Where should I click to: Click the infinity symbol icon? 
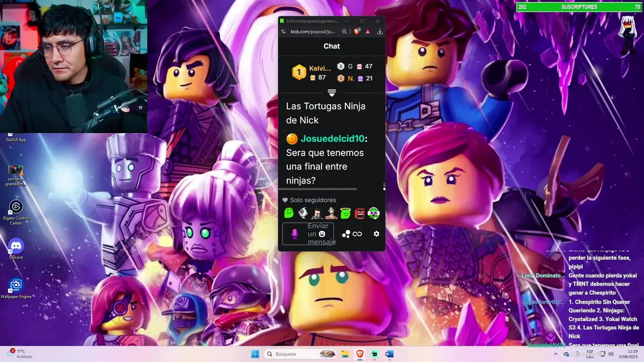tap(357, 234)
